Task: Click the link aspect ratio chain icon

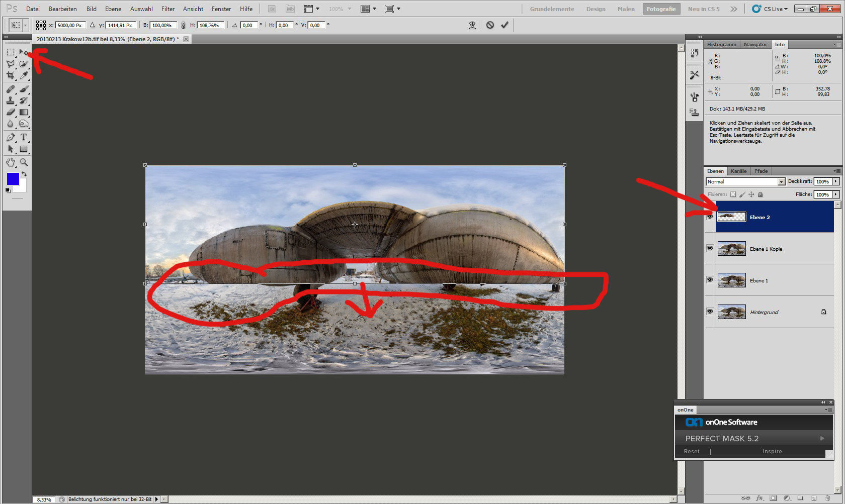Action: [x=183, y=25]
